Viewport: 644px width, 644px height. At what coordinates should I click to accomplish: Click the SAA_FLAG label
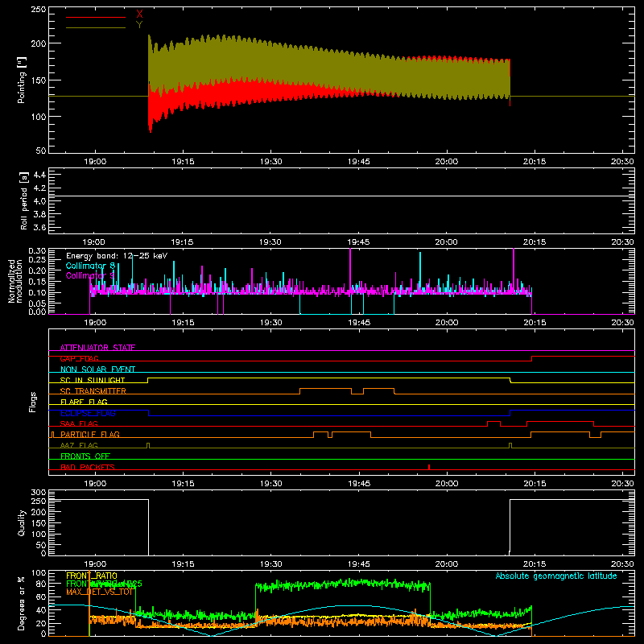click(79, 423)
